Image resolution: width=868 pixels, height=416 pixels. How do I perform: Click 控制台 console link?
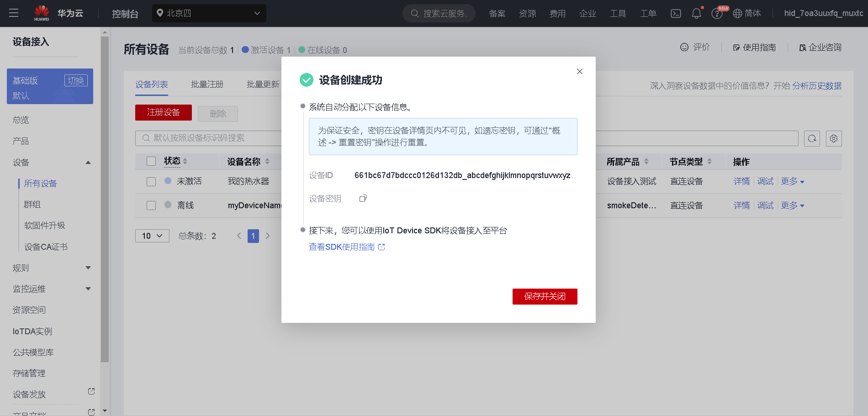point(125,14)
